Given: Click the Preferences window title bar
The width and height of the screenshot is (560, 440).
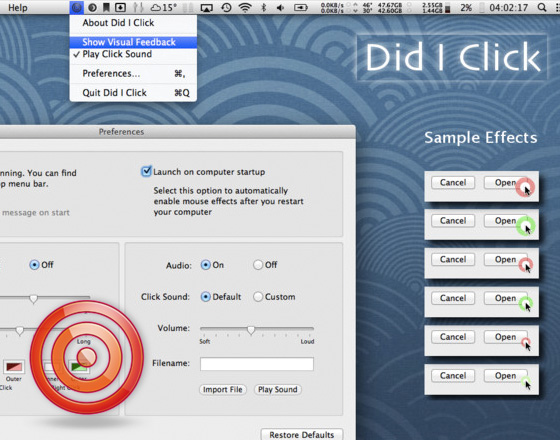Looking at the screenshot, I should [x=178, y=132].
